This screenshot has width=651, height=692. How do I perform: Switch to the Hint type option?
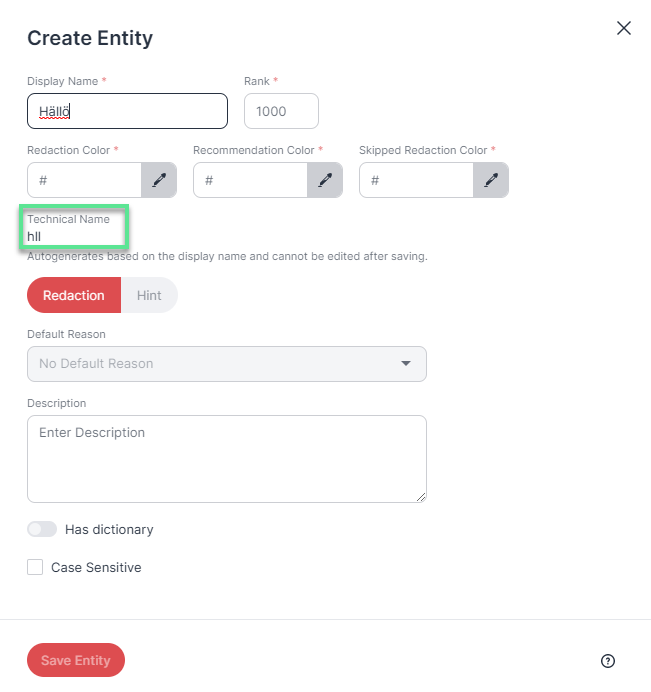point(149,295)
